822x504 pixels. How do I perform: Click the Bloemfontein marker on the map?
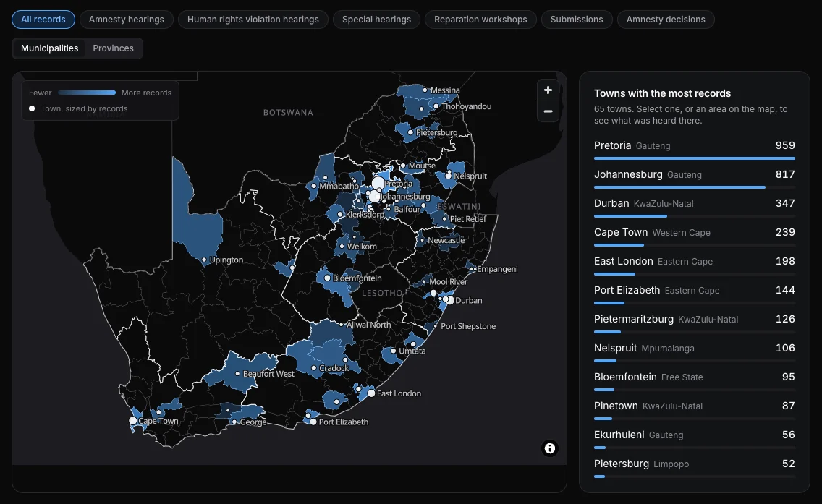(327, 278)
